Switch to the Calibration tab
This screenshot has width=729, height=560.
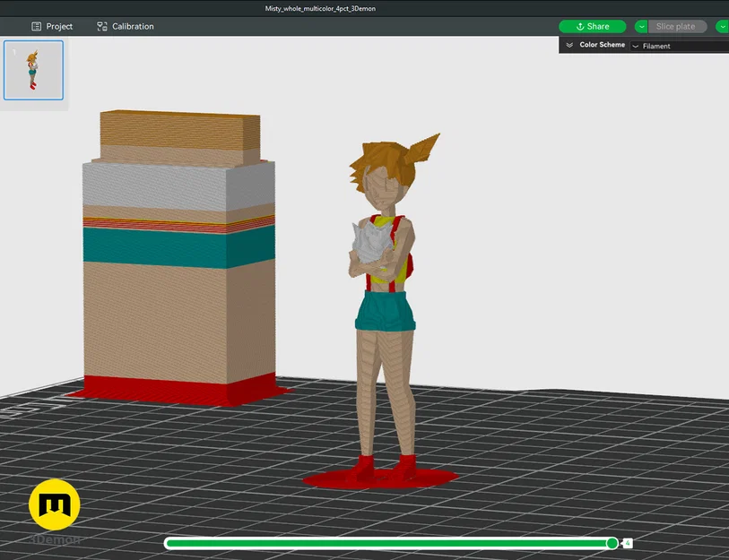(x=126, y=26)
